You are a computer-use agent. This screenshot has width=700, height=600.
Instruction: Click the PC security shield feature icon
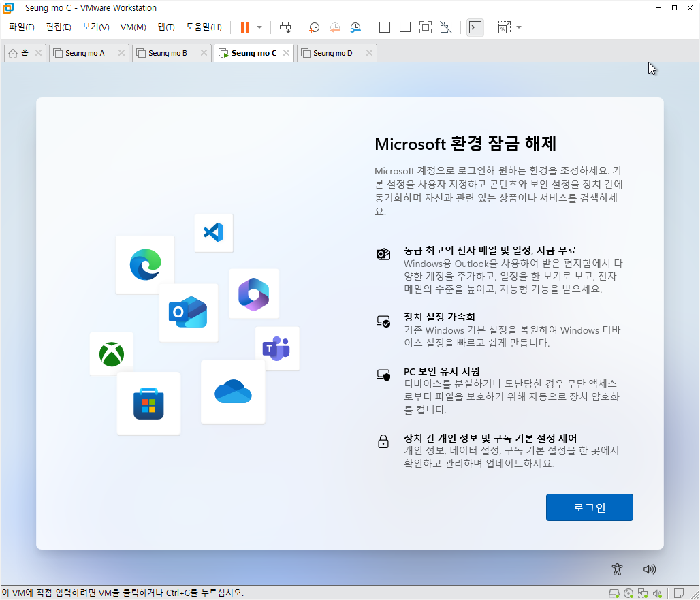[x=383, y=375]
